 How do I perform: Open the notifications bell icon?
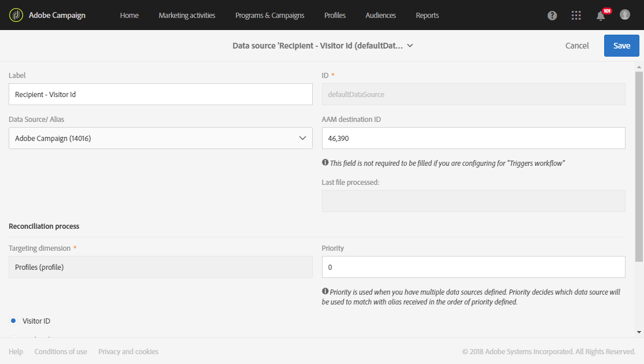[601, 16]
